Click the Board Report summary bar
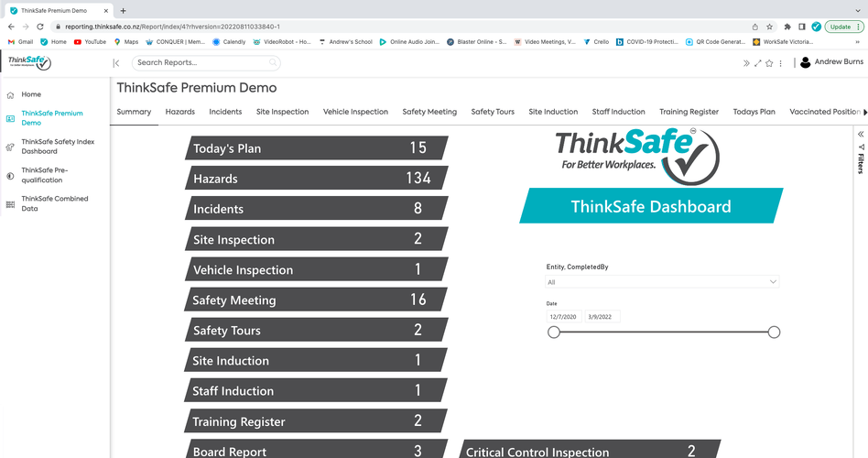The width and height of the screenshot is (868, 458). [316, 450]
